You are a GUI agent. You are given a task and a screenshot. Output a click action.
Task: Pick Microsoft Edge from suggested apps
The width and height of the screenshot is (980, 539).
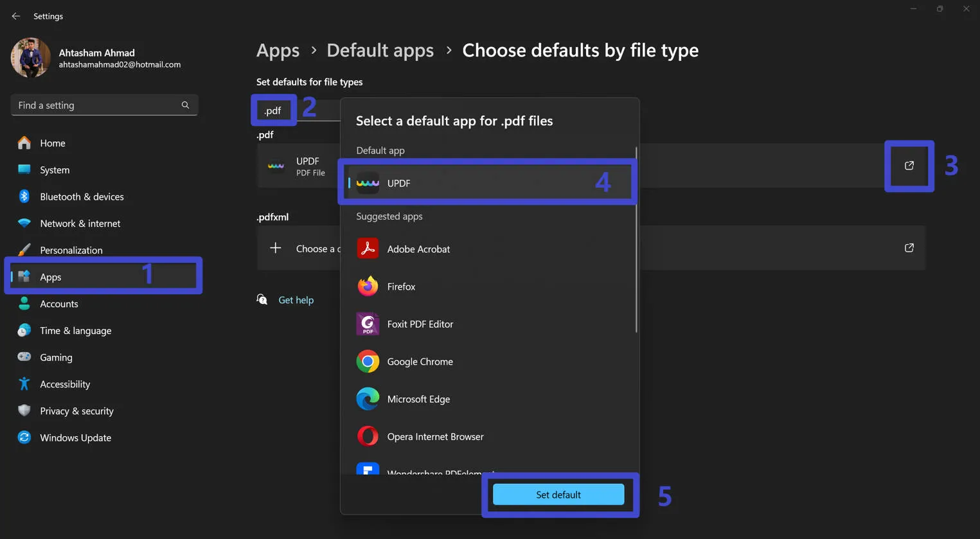[x=418, y=399]
